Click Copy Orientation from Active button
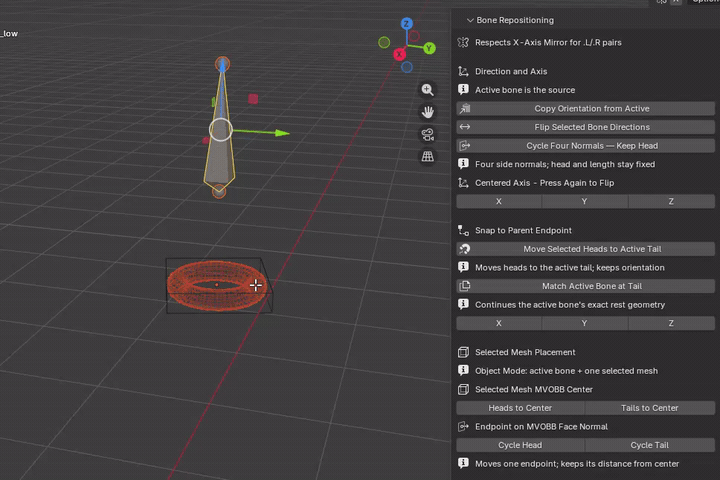 pos(585,108)
